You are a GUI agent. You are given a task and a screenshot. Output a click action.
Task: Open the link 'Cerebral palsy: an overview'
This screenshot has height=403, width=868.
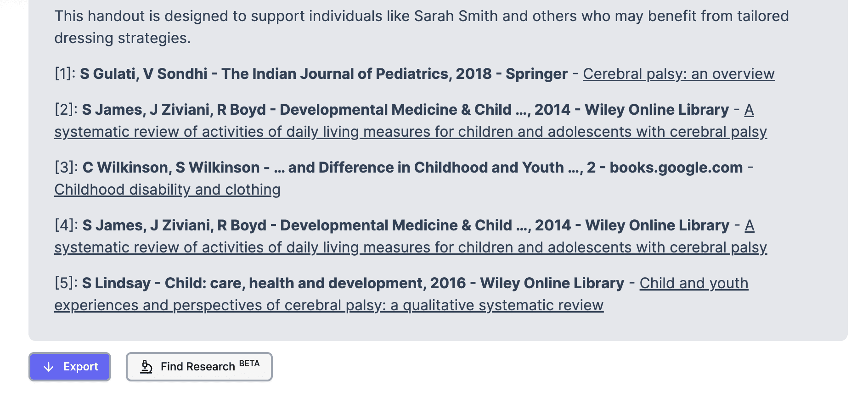click(x=678, y=73)
